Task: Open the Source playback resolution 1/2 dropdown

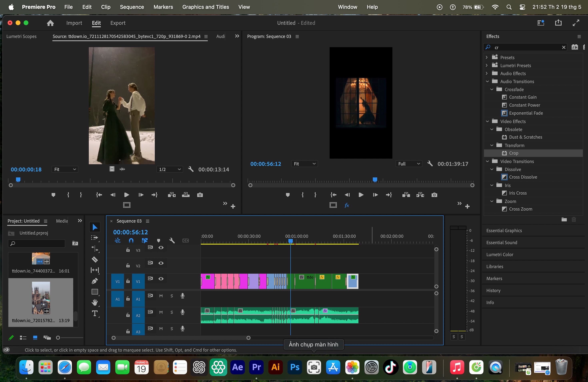Action: click(x=170, y=169)
